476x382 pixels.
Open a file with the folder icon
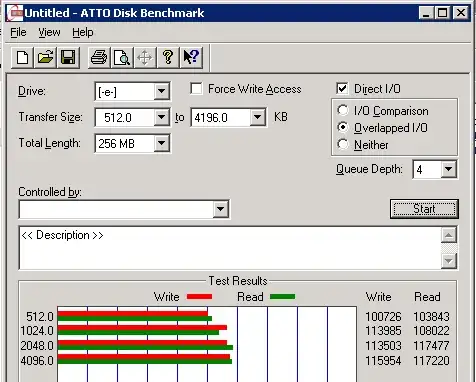click(x=45, y=58)
